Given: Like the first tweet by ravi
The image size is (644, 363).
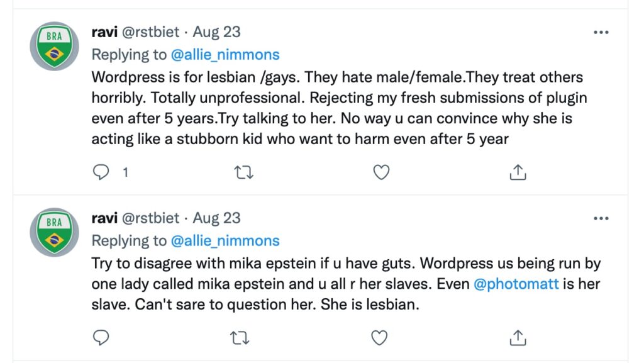Looking at the screenshot, I should pos(381,172).
